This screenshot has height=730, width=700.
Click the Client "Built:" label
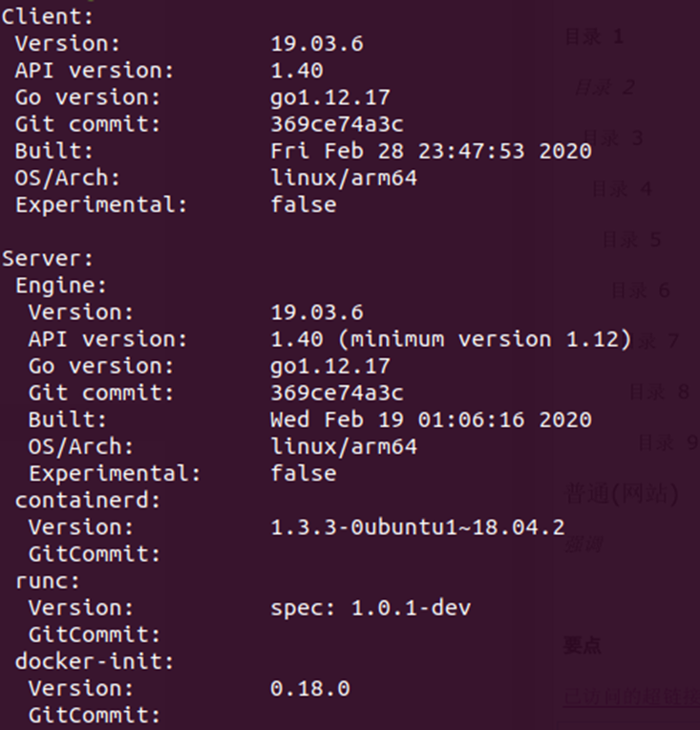tap(54, 152)
